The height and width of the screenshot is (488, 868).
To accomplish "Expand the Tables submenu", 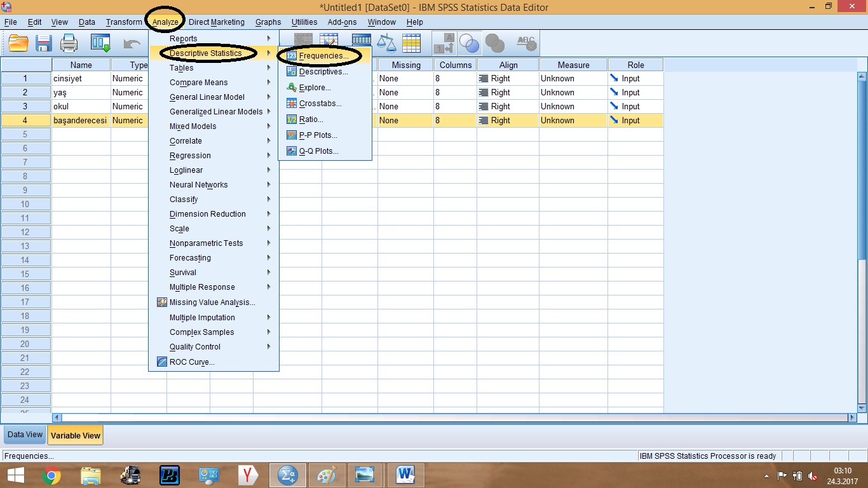I will [214, 68].
